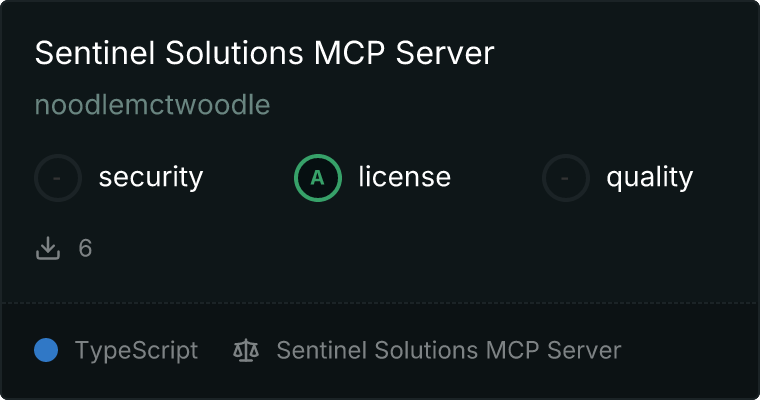Open the noodlemctwoodle author profile link
This screenshot has height=400, width=760.
(x=152, y=105)
